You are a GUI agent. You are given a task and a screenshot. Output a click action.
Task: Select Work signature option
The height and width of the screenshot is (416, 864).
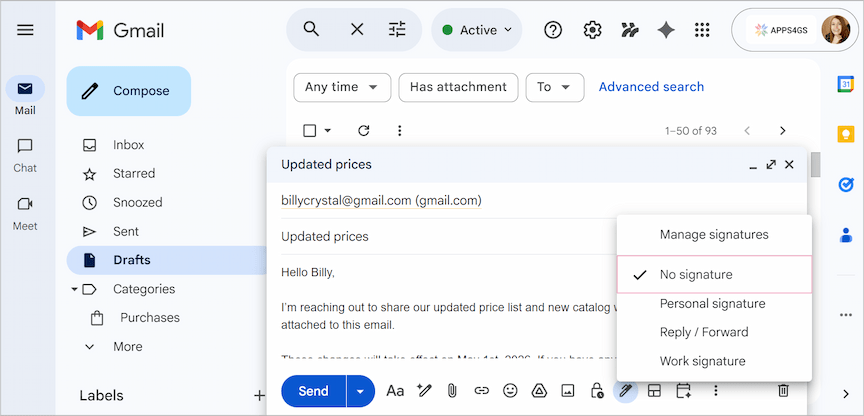pos(714,361)
